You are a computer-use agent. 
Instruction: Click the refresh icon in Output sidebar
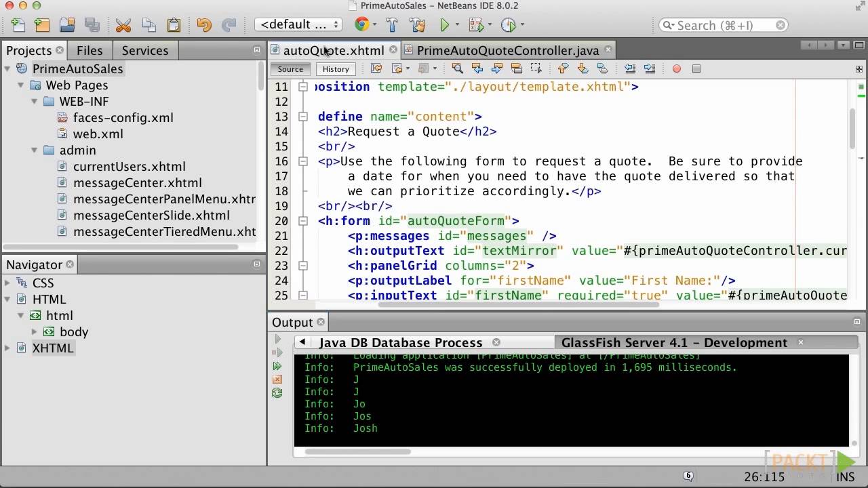277,393
